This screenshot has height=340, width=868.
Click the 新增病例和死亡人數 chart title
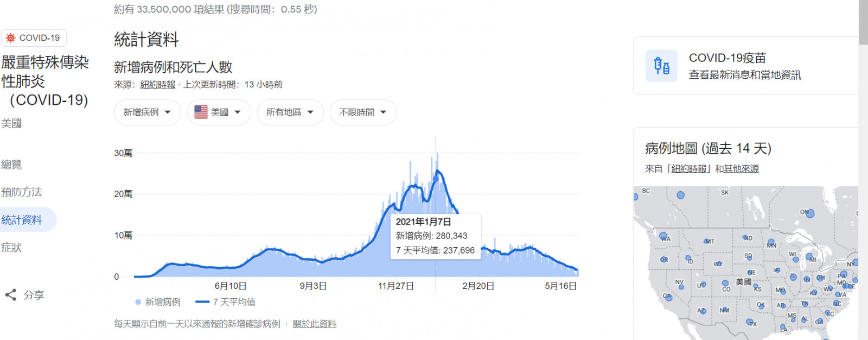(173, 67)
